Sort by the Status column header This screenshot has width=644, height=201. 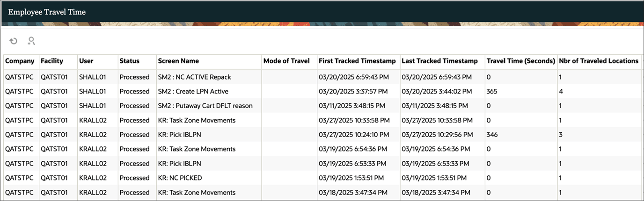tap(130, 61)
